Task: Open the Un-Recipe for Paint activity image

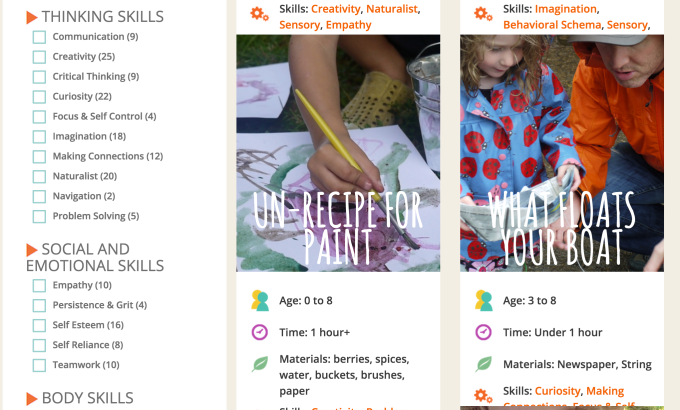Action: [338, 153]
